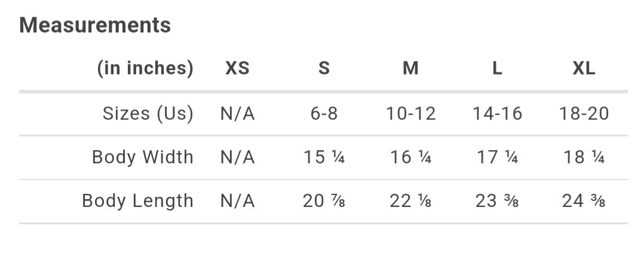Click the Body Width row label
The image size is (644, 253).
(x=143, y=157)
